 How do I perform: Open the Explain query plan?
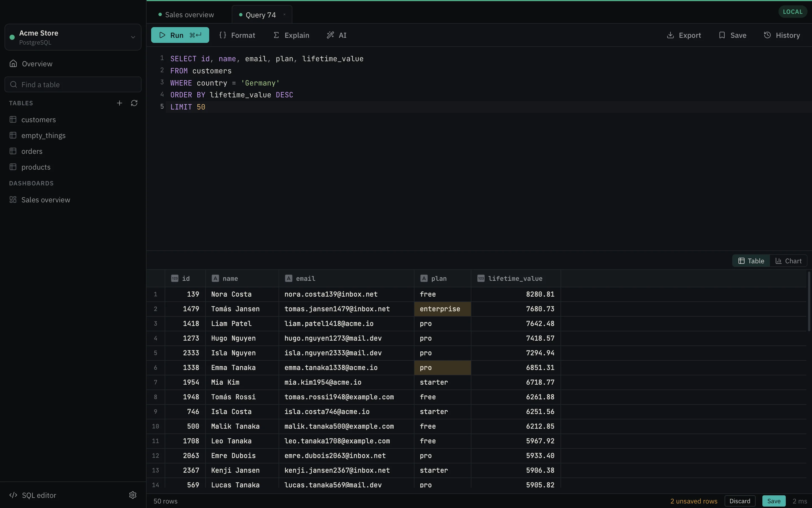coord(291,35)
